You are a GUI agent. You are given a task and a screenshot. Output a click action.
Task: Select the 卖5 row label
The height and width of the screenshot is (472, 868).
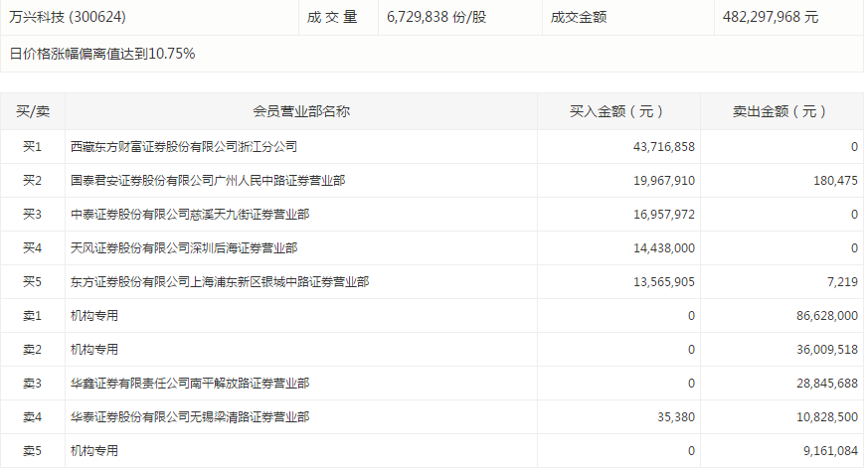(32, 450)
